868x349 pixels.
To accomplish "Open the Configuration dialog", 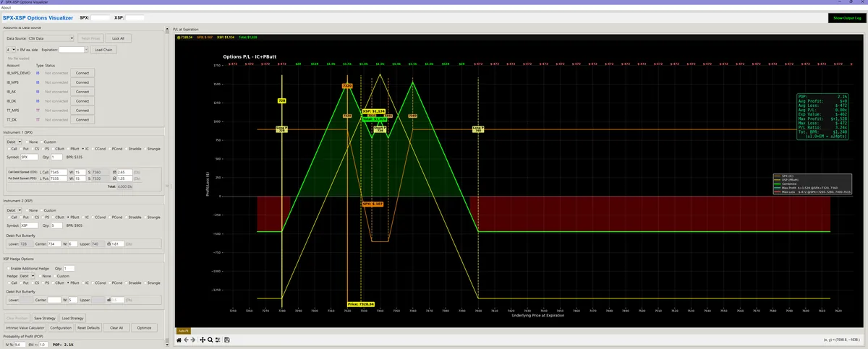I will click(61, 328).
